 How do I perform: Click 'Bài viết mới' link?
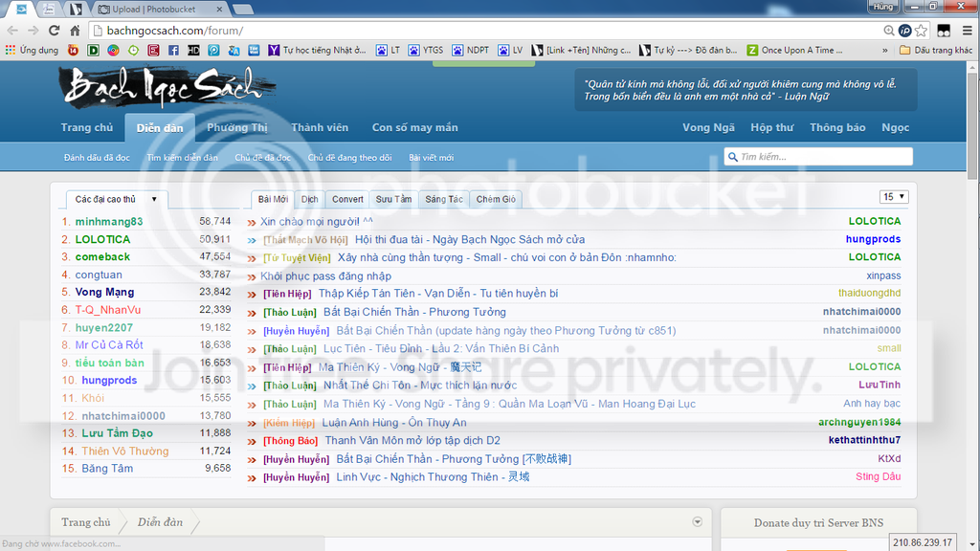pyautogui.click(x=431, y=157)
